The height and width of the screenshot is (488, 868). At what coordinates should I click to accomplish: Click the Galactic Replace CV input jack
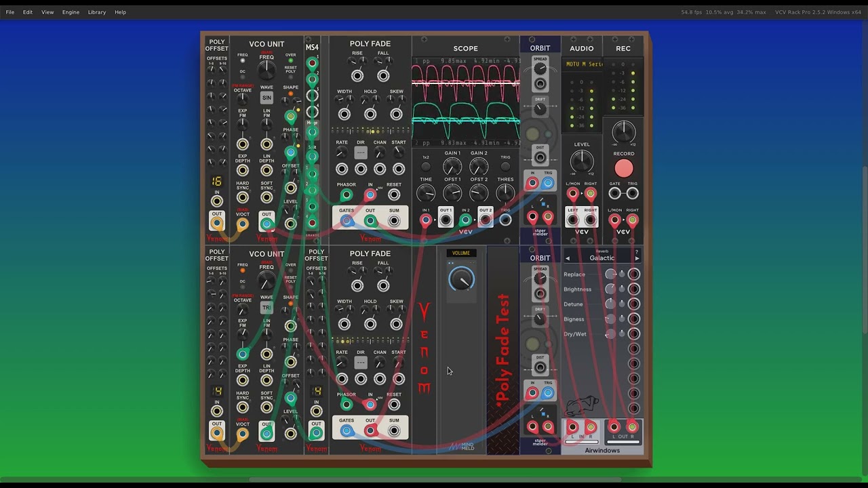click(633, 274)
